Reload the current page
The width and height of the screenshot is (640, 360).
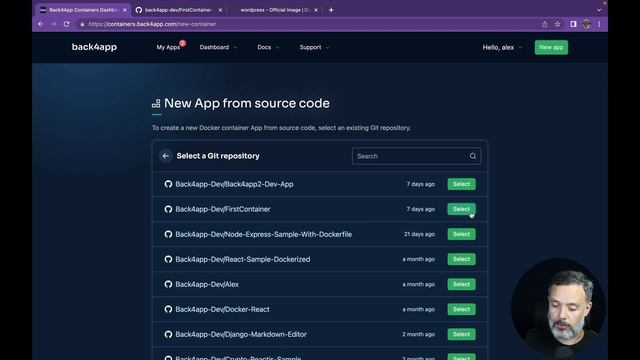(67, 24)
